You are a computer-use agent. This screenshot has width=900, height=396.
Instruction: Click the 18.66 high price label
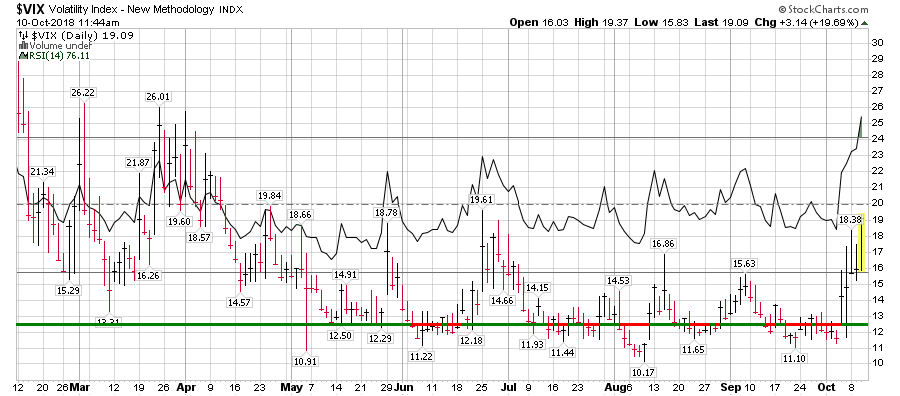point(301,215)
